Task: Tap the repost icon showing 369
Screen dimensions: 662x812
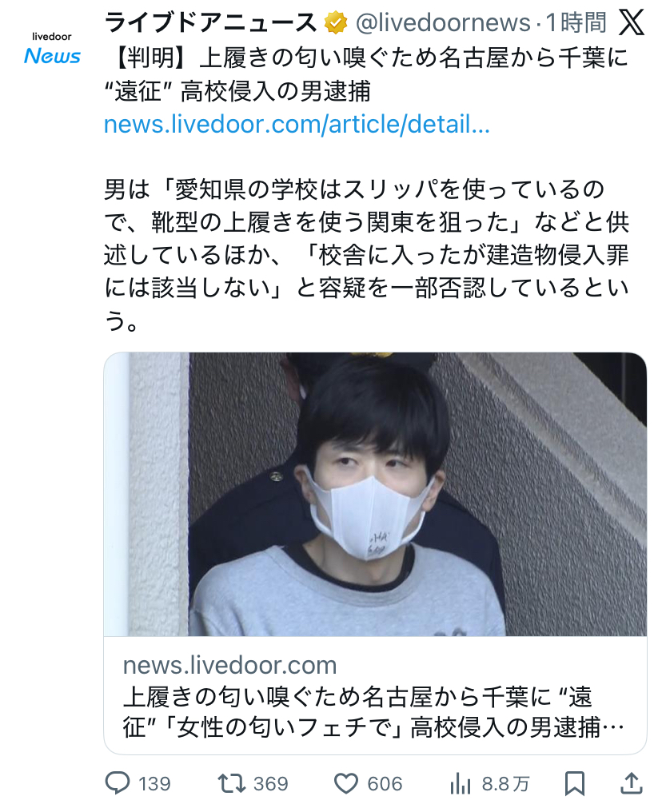Action: pos(232,783)
